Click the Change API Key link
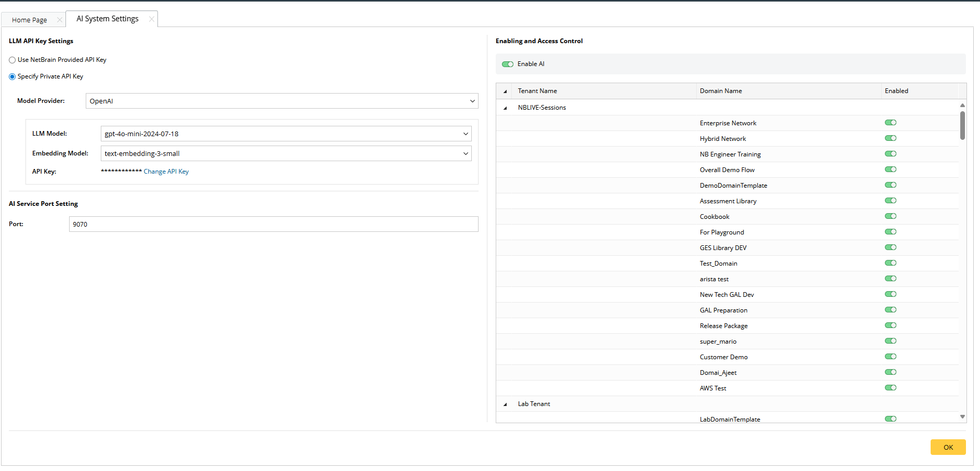Image resolution: width=980 pixels, height=471 pixels. coord(166,172)
